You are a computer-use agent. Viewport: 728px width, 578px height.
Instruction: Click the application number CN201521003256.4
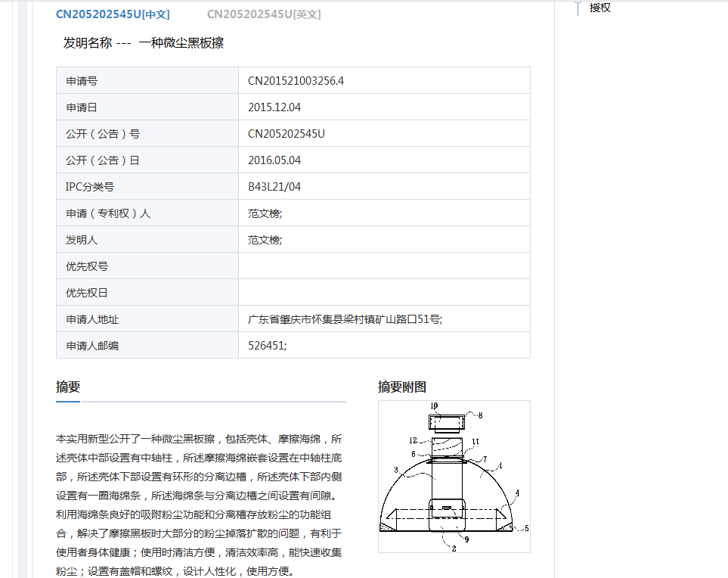tap(296, 81)
